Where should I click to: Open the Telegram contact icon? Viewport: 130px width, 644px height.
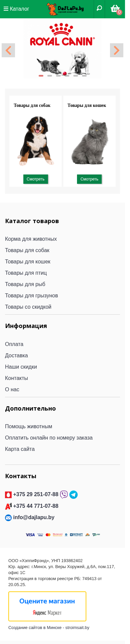pos(74,494)
